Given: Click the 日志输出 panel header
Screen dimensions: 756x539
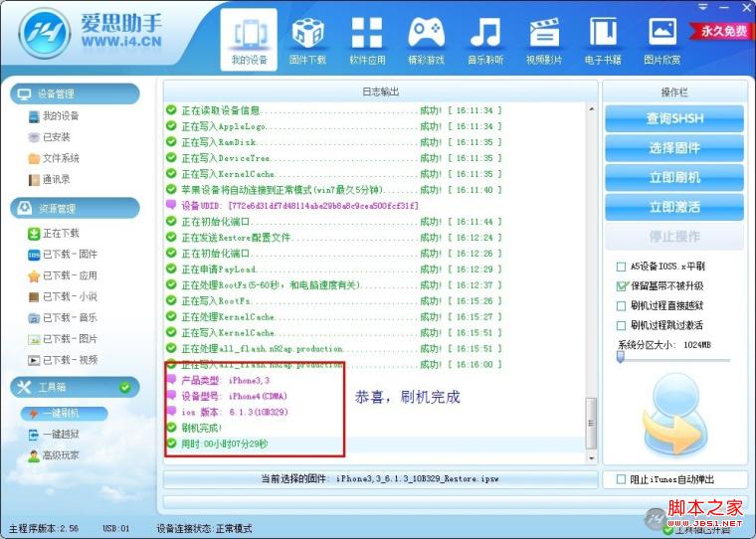Looking at the screenshot, I should [x=380, y=91].
